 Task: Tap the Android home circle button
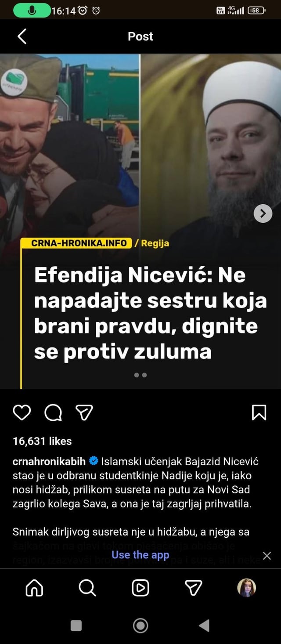[x=140, y=626]
